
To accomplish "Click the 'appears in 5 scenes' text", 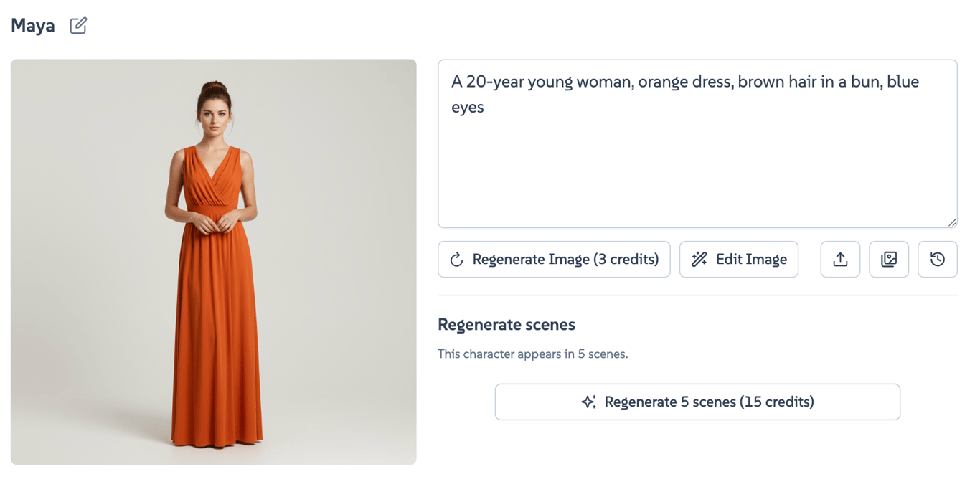I will [x=532, y=354].
